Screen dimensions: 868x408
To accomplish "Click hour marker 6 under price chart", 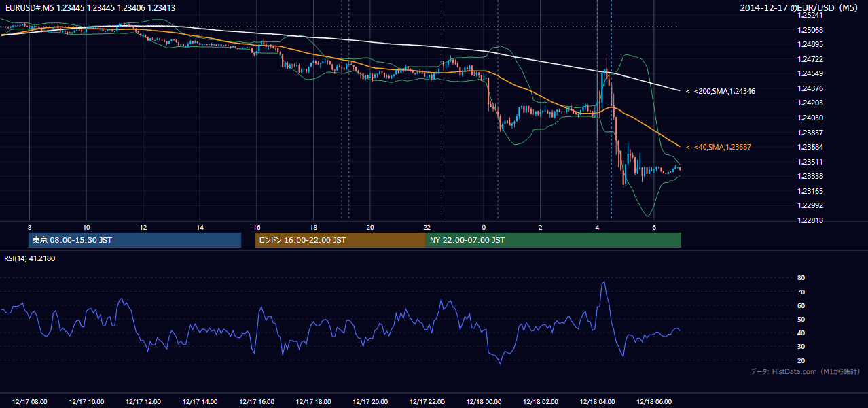I will [x=654, y=227].
